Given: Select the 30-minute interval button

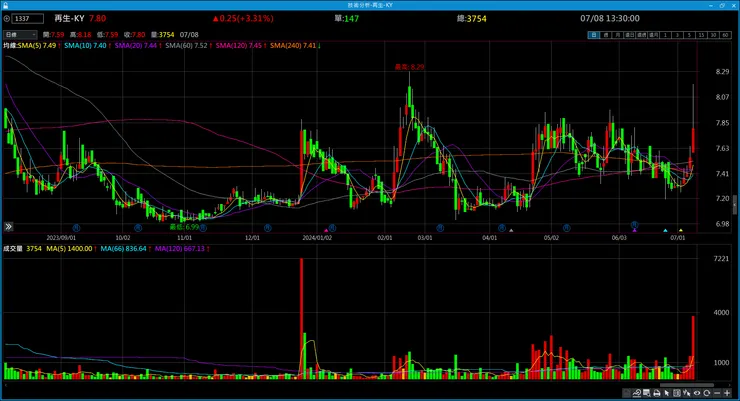Looking at the screenshot, I should 713,35.
